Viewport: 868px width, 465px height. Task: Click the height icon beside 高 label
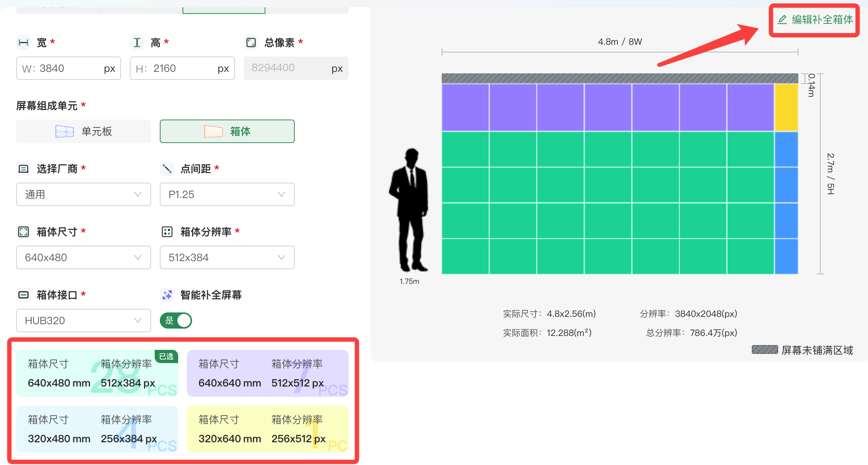point(137,43)
